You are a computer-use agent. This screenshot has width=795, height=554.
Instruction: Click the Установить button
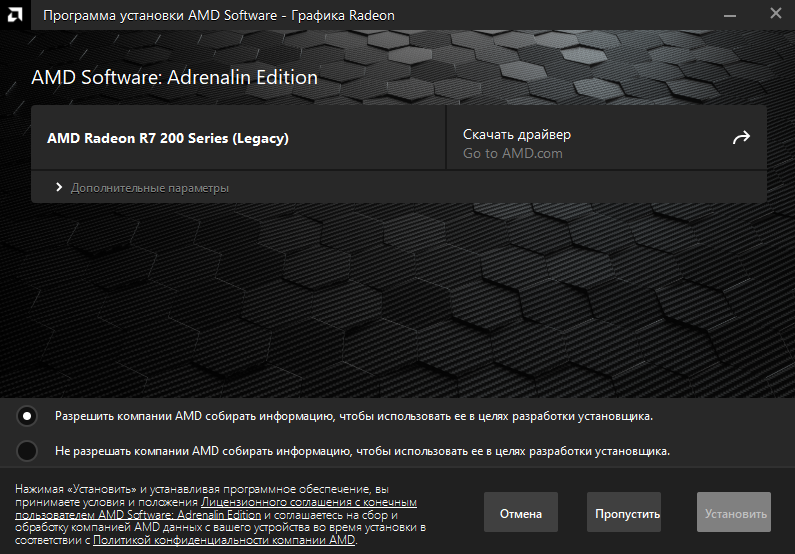pyautogui.click(x=734, y=512)
